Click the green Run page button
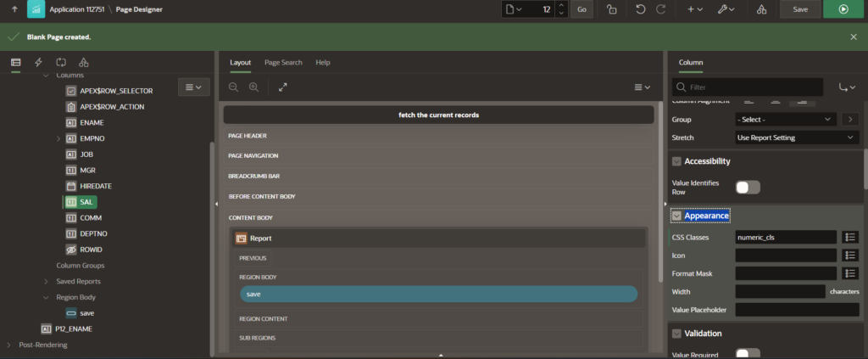This screenshot has height=359, width=868. pos(843,9)
